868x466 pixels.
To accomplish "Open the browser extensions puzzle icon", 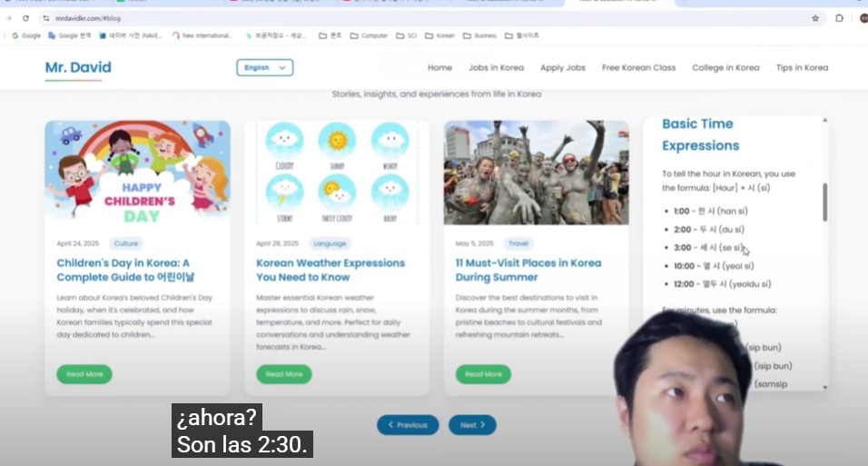I will [839, 18].
